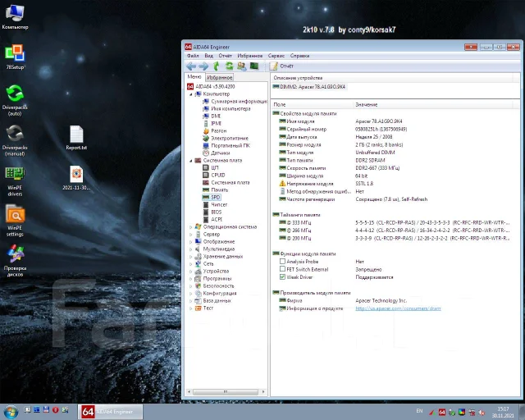Click the Поле column header
Image resolution: width=525 pixels, height=420 pixels.
(312, 104)
